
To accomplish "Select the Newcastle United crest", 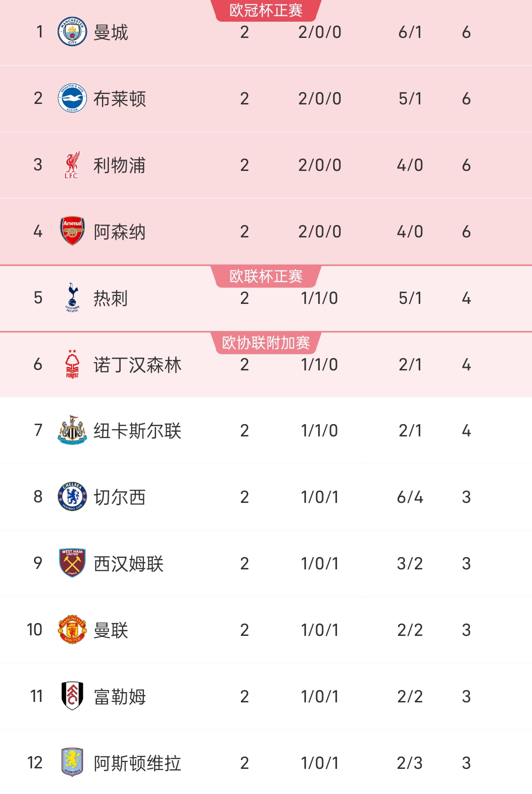I will [72, 430].
